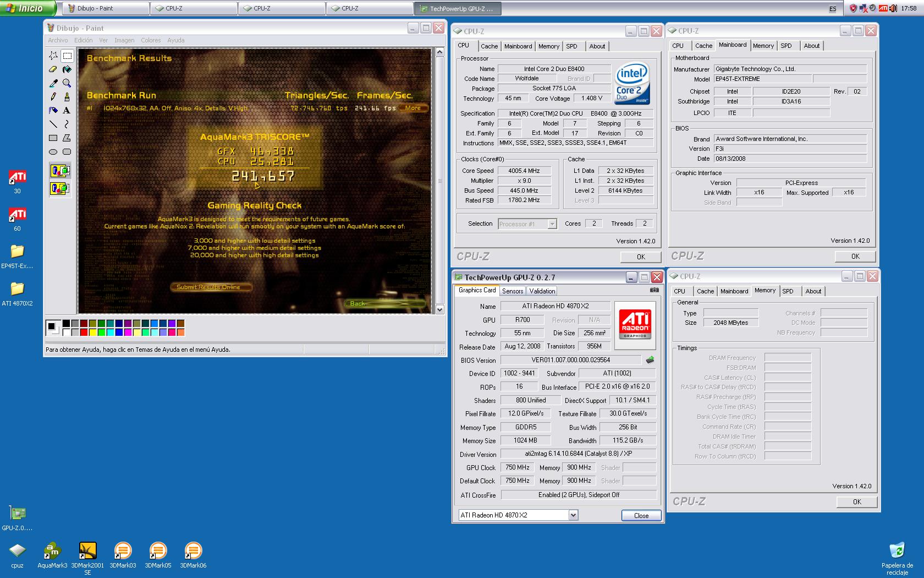Click the Paint canvas scroll-up arrow
This screenshot has width=924, height=578.
[439, 52]
